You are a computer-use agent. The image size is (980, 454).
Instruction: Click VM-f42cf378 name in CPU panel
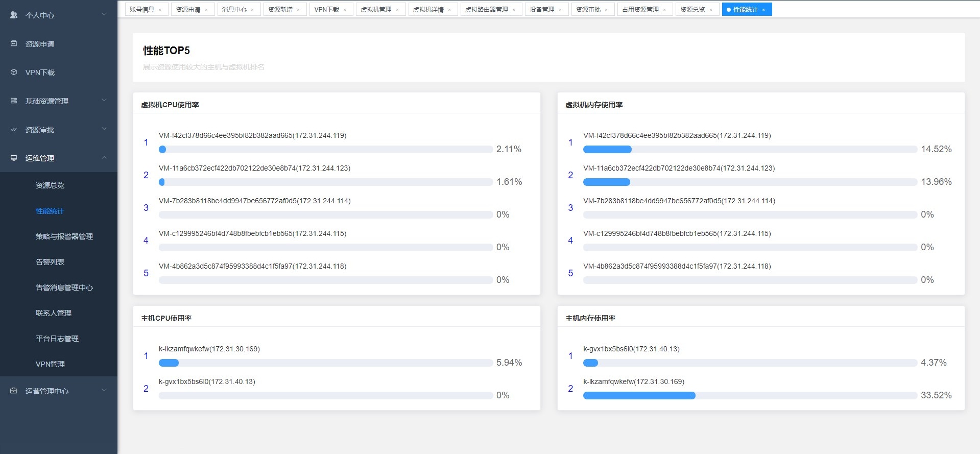click(x=252, y=136)
